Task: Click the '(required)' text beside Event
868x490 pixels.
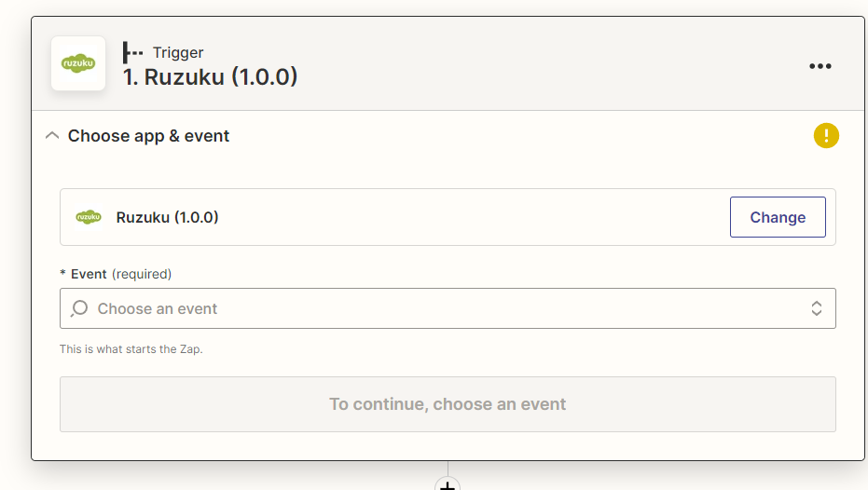Action: (x=142, y=274)
